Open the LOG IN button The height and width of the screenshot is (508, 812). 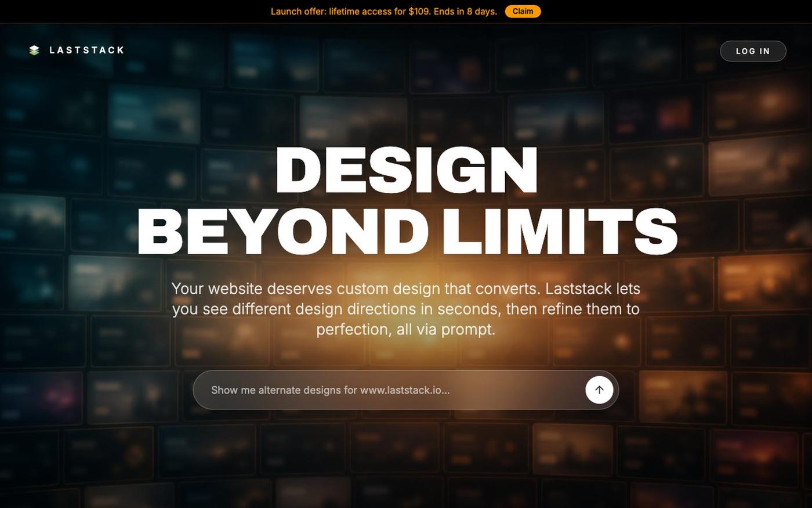pyautogui.click(x=753, y=51)
